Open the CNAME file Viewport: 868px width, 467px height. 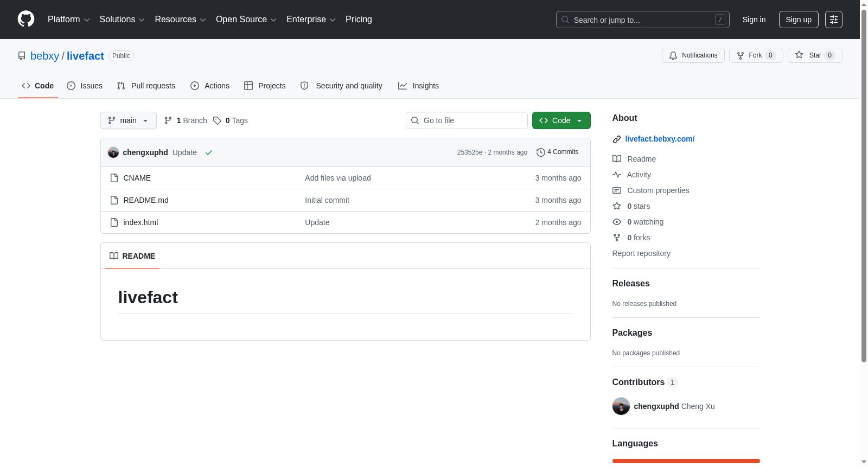pyautogui.click(x=137, y=178)
